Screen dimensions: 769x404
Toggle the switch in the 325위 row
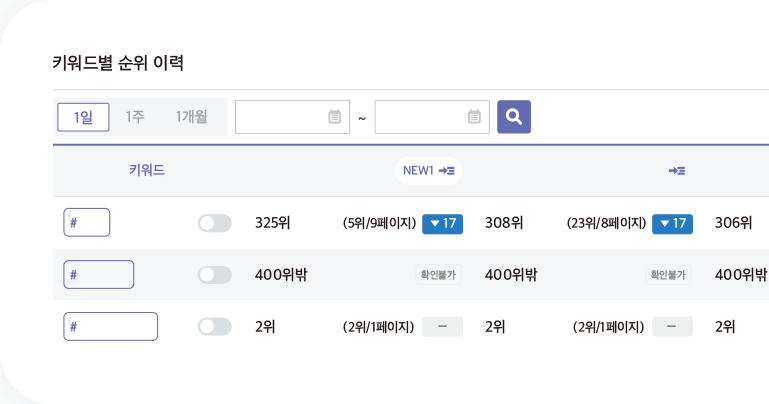click(214, 223)
